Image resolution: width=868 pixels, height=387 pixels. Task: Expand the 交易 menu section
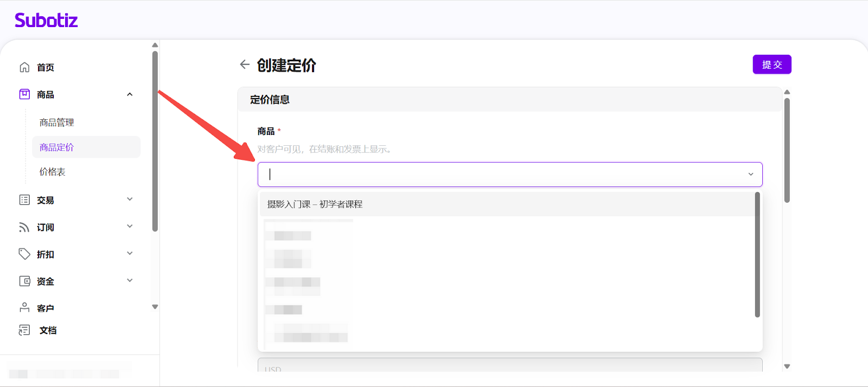130,199
